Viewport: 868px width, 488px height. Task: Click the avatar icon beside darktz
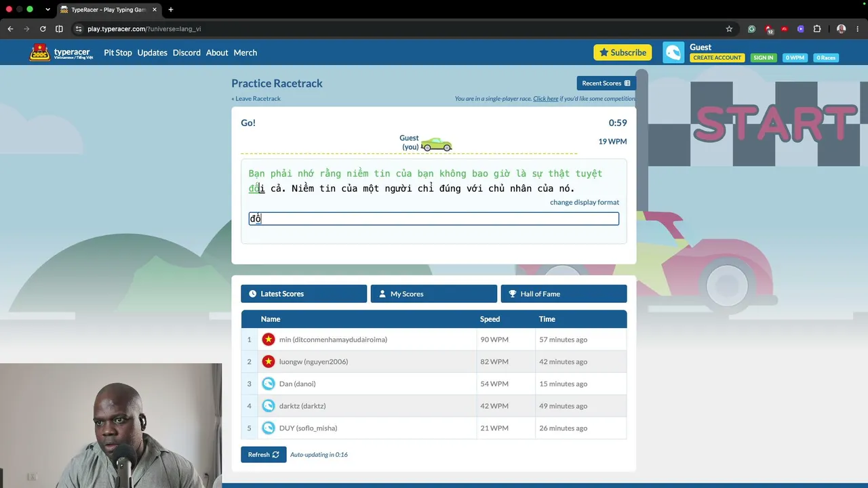point(269,406)
